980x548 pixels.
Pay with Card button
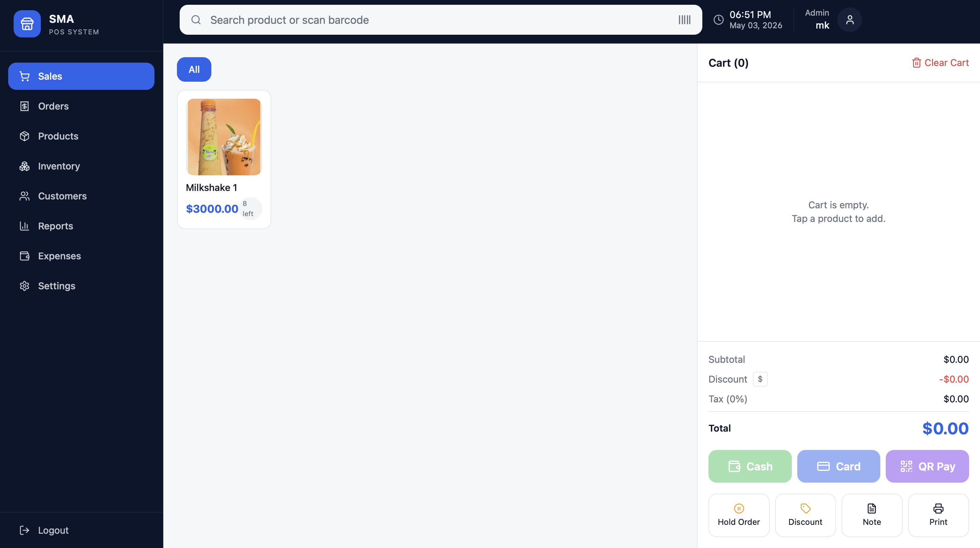838,466
